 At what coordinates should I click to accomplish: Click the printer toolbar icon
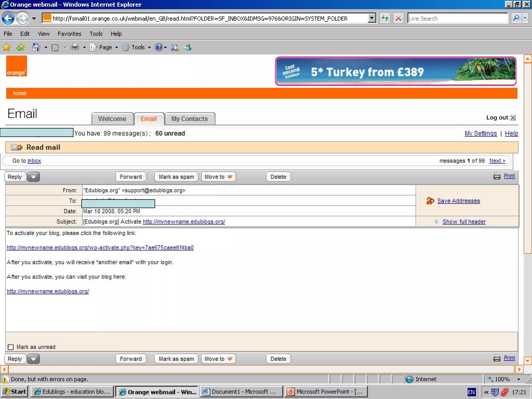click(75, 47)
